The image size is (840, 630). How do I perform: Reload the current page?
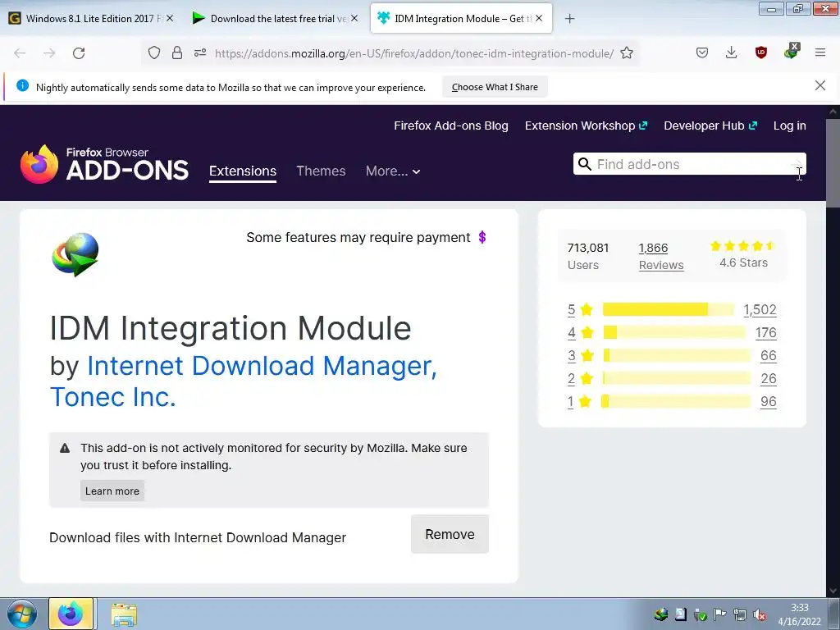click(79, 53)
